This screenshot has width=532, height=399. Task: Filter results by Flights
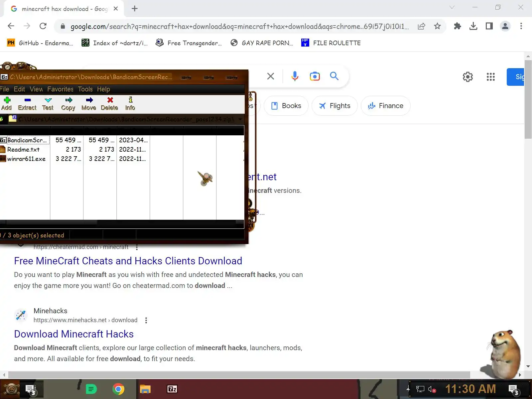click(334, 106)
